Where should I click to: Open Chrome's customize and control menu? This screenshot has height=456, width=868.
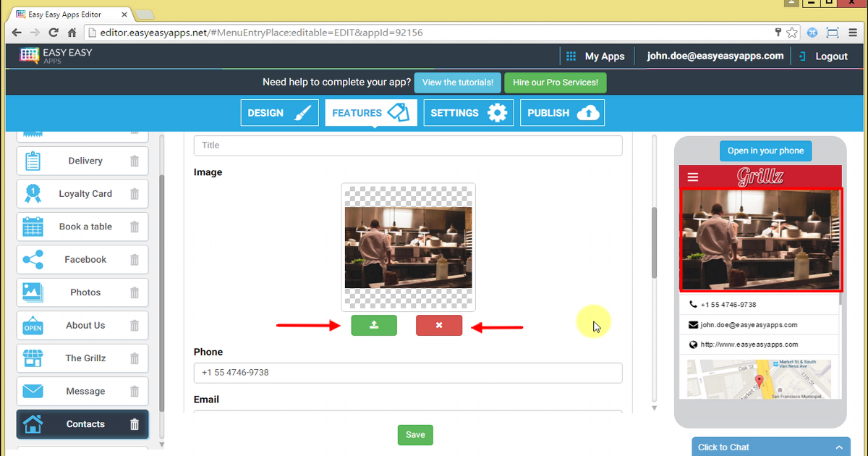coord(854,32)
